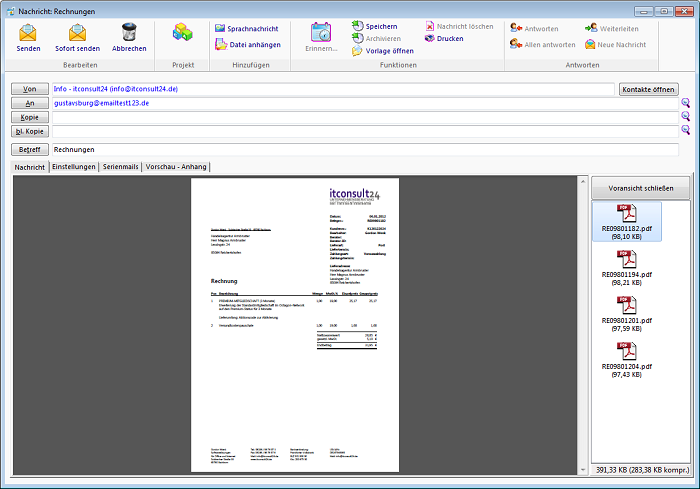Click Kontakte öffnen button
Screen dimensions: 700x489
point(648,89)
